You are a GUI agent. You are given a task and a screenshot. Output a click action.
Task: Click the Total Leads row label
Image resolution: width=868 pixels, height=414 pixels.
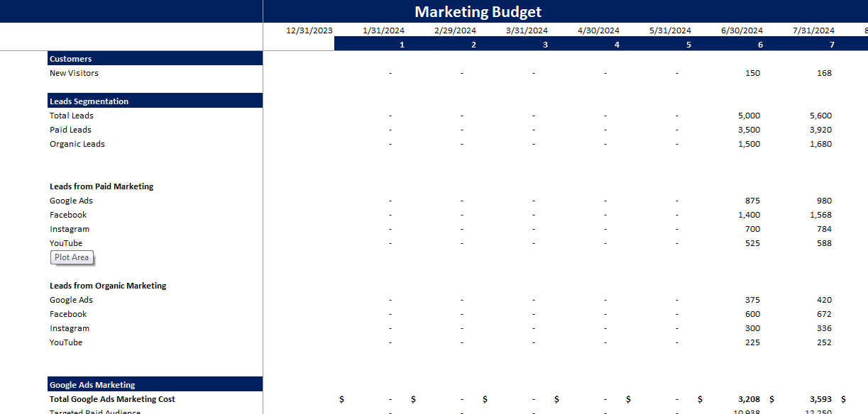coord(71,115)
